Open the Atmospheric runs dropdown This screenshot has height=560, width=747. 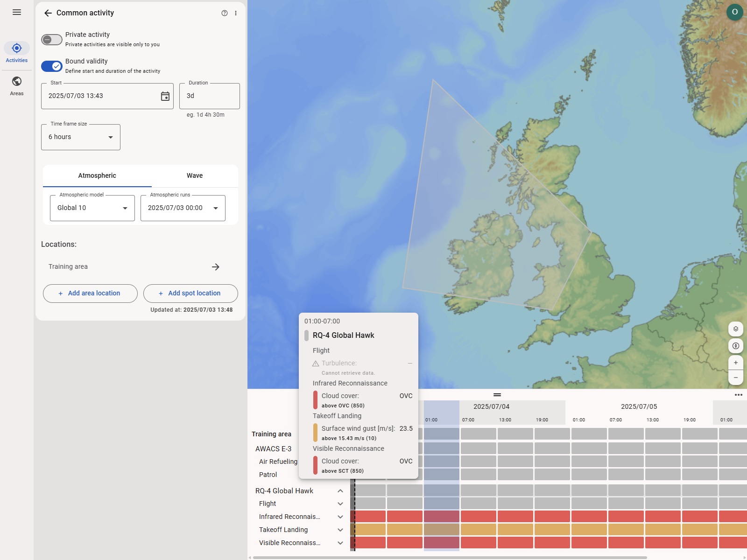pyautogui.click(x=183, y=208)
